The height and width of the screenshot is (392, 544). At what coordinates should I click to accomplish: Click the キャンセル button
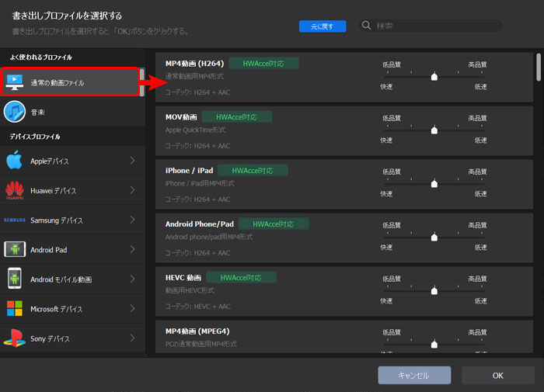[x=413, y=375]
